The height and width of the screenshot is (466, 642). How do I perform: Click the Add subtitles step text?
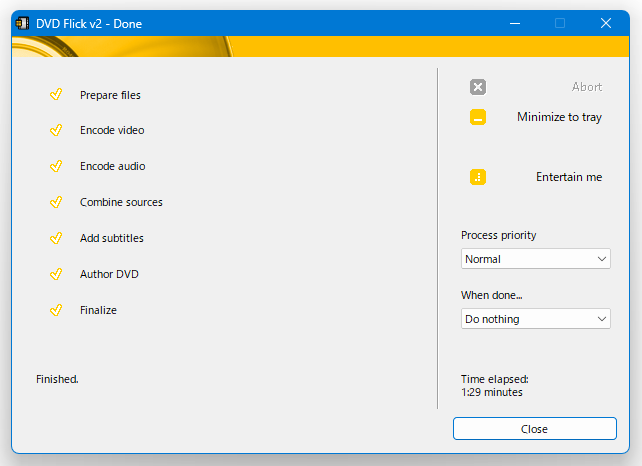pyautogui.click(x=112, y=238)
